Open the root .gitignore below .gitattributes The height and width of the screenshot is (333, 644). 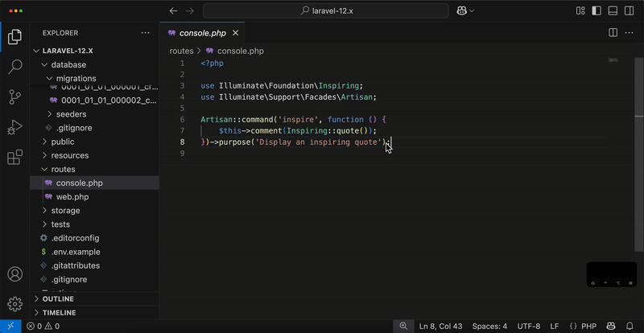click(94, 280)
